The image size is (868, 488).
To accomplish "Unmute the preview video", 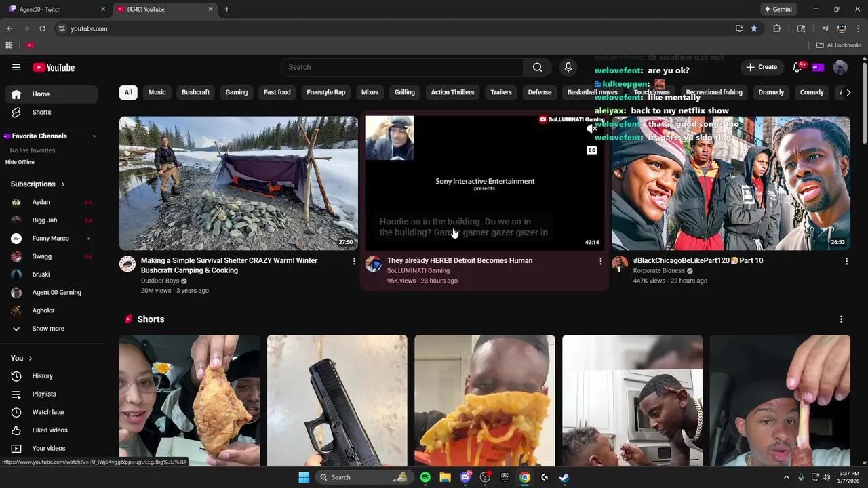I will pyautogui.click(x=592, y=129).
